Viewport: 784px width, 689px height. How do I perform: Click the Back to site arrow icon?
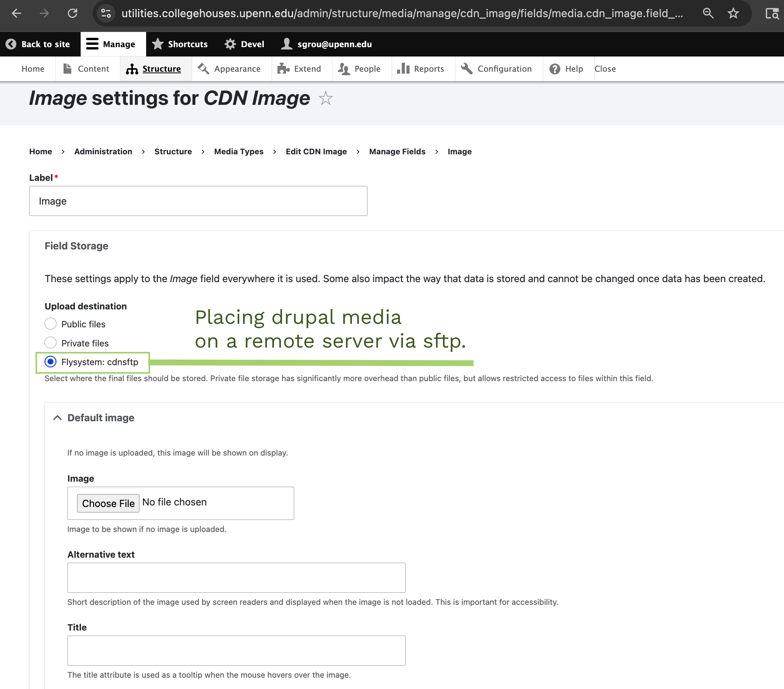[x=11, y=44]
